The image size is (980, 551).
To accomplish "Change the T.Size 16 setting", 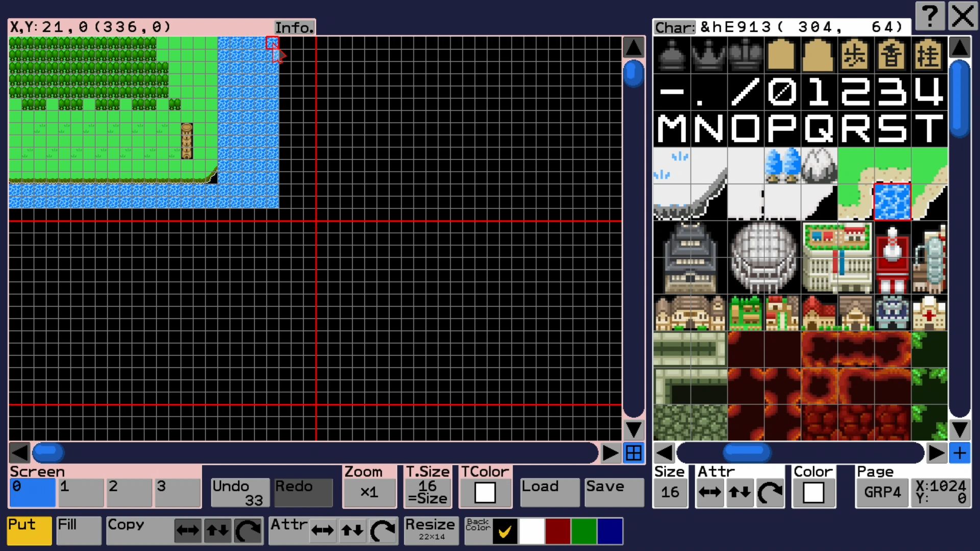I will pyautogui.click(x=428, y=492).
